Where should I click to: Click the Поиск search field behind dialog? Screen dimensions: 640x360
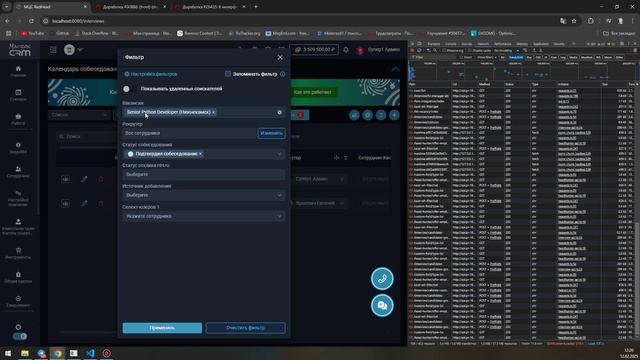point(88,136)
